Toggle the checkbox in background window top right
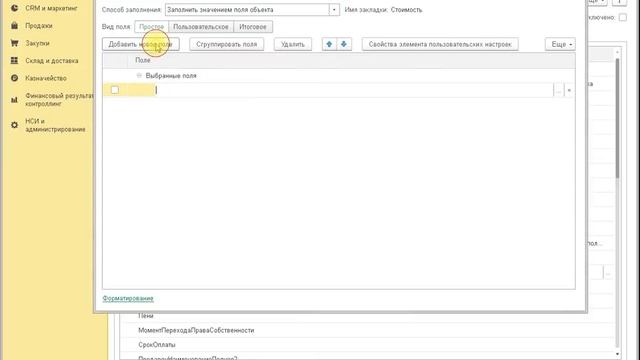 point(623,17)
